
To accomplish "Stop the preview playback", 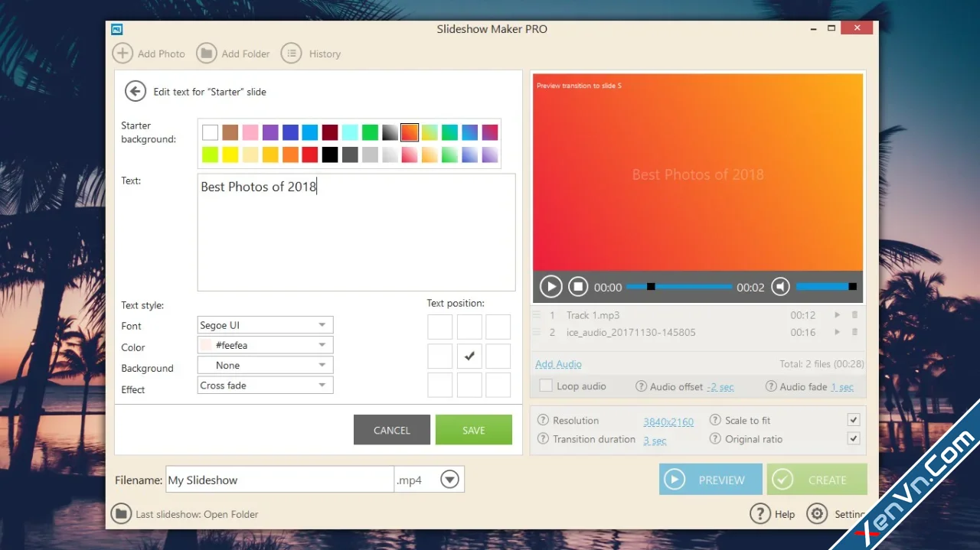I will pos(578,287).
